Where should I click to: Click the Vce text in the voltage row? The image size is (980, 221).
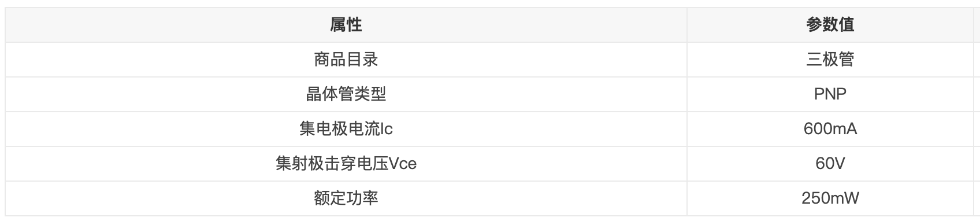tap(403, 164)
